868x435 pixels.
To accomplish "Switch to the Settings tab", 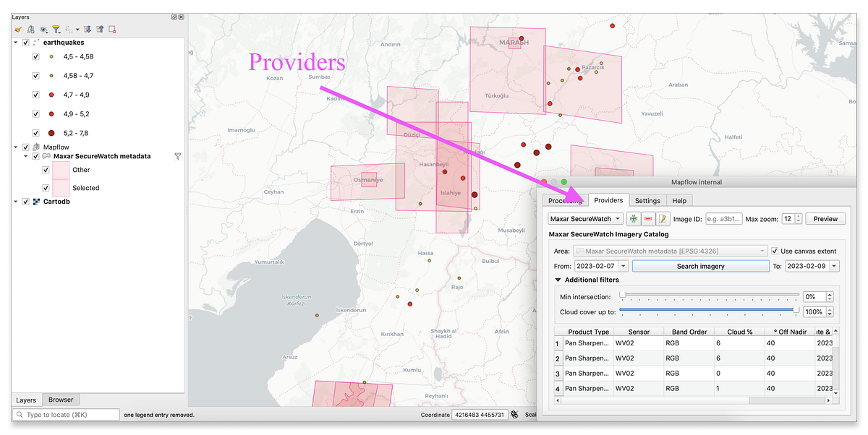I will click(647, 200).
